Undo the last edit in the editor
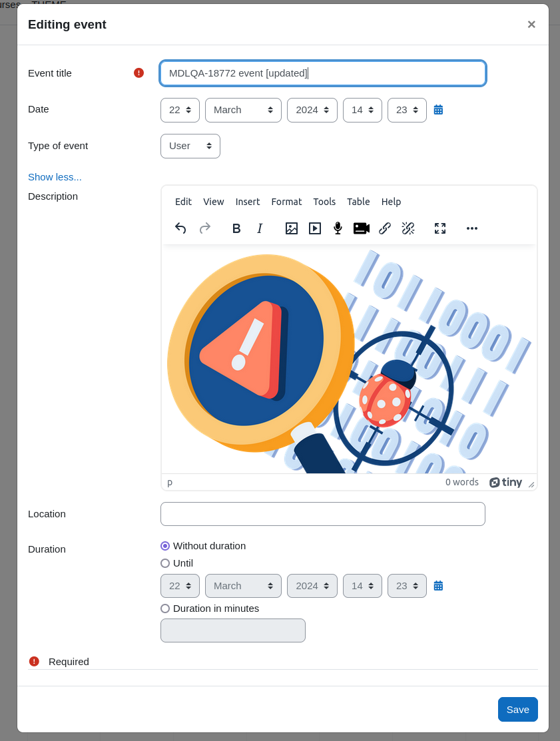 click(x=180, y=228)
